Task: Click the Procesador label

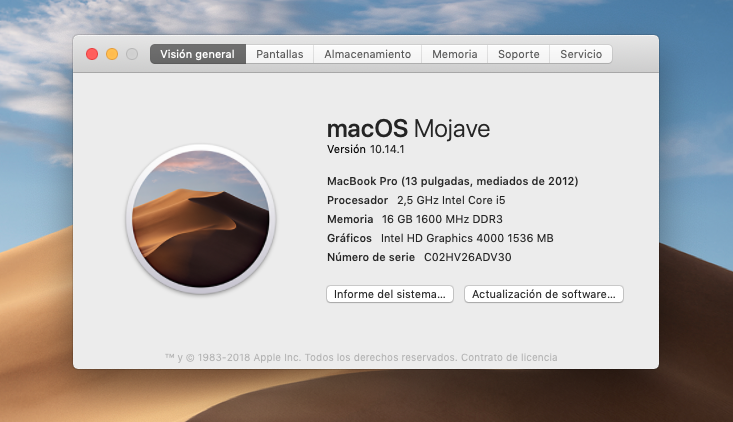Action: pos(358,200)
